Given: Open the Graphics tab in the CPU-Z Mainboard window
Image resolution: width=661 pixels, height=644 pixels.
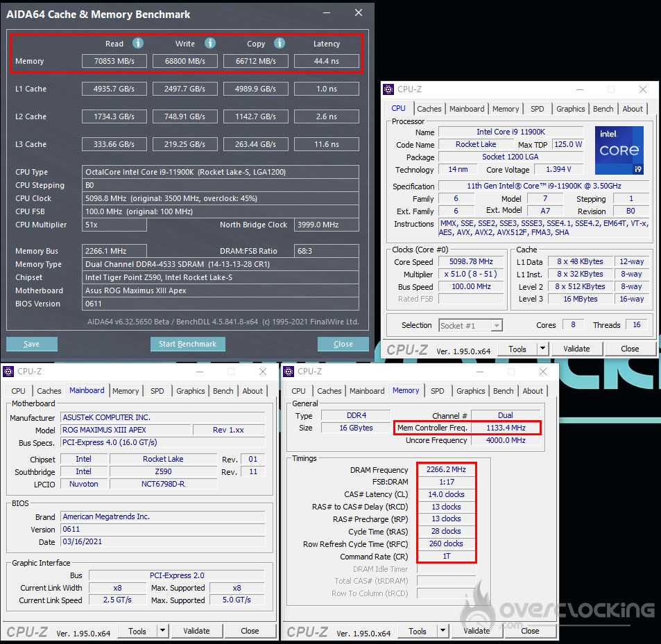Looking at the screenshot, I should pos(191,391).
